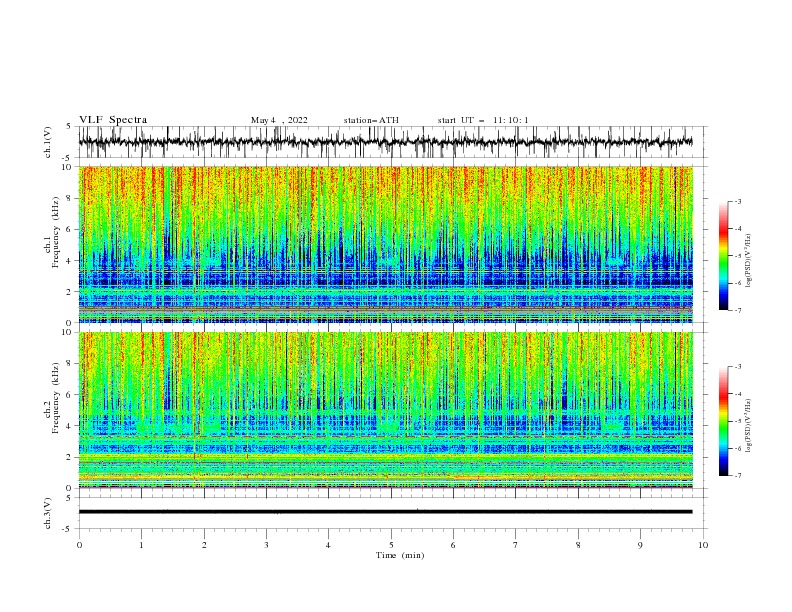Click the "9" tick on the time axis
Screen dimensions: 792x612
tap(640, 545)
